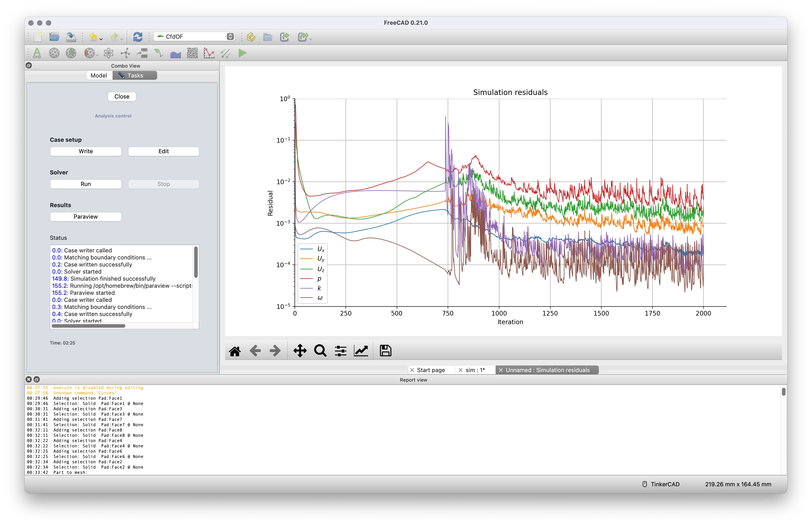Create a new CFD analysis container
This screenshot has height=526, width=812.
click(37, 53)
